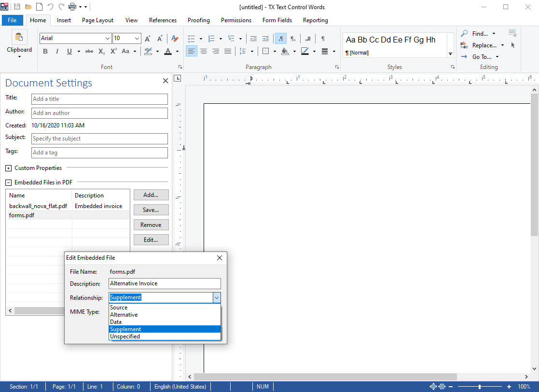
Task: Apply subscript formatting
Action: click(x=102, y=51)
